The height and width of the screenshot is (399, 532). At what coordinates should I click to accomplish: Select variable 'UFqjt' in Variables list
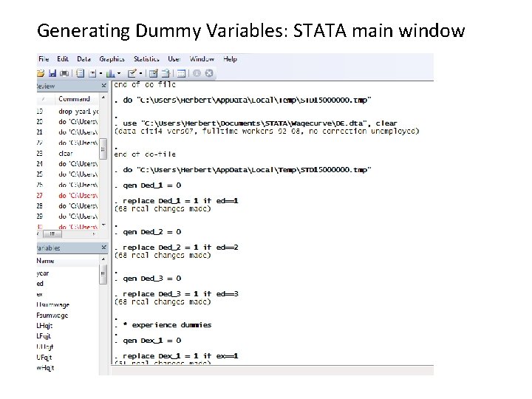(44, 358)
